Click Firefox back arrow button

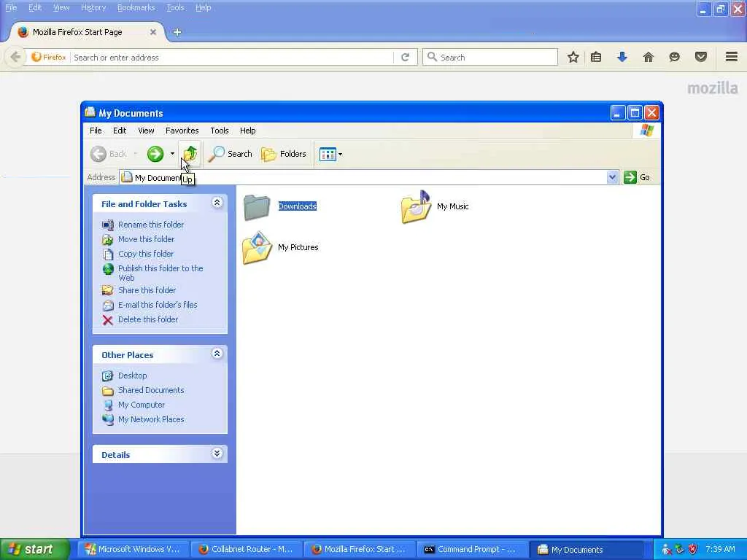point(15,57)
